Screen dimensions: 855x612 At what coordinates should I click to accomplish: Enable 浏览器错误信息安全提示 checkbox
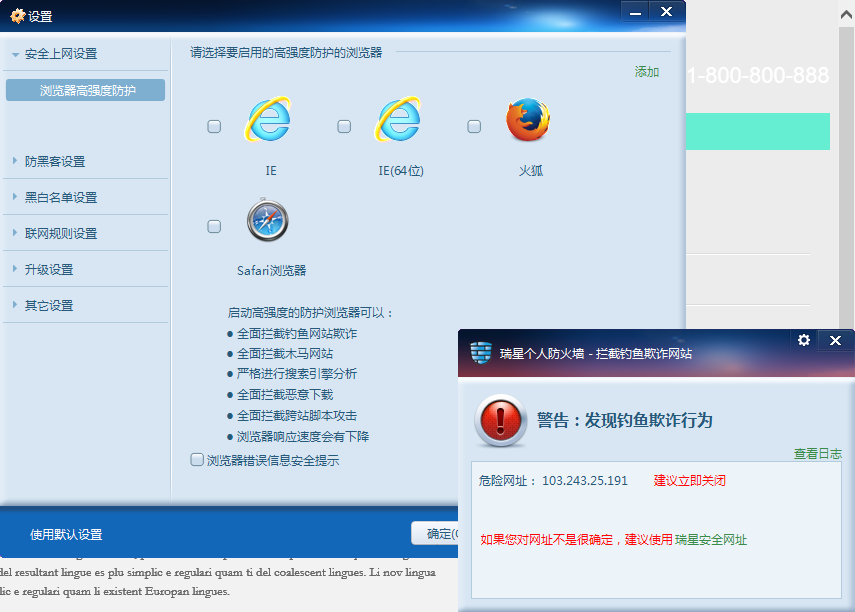pyautogui.click(x=197, y=460)
